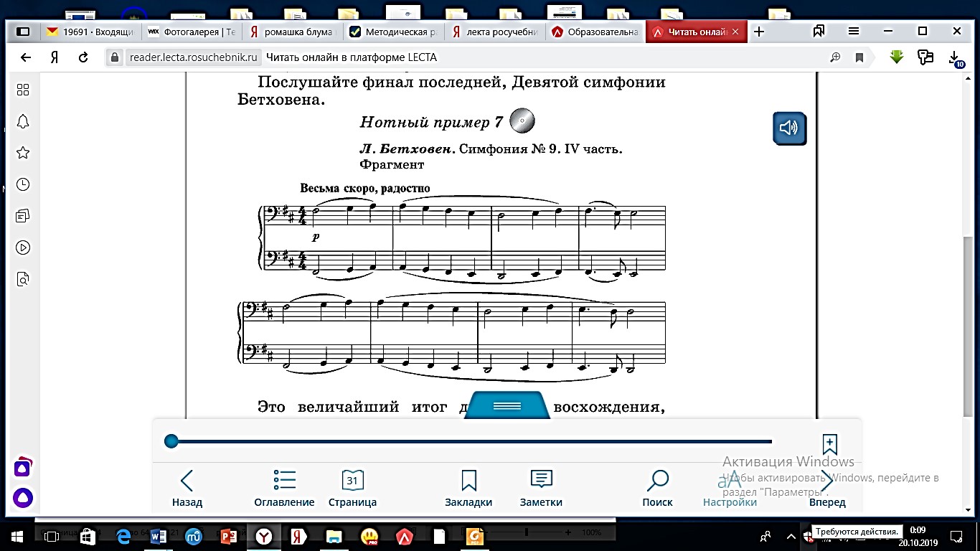Collapse the reader toolbar using the blue handle

507,406
